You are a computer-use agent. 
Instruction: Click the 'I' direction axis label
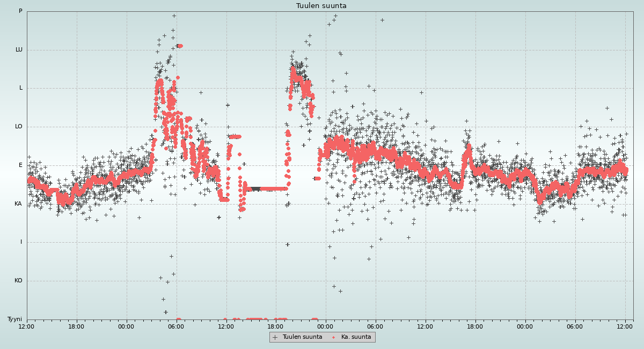coord(21,242)
